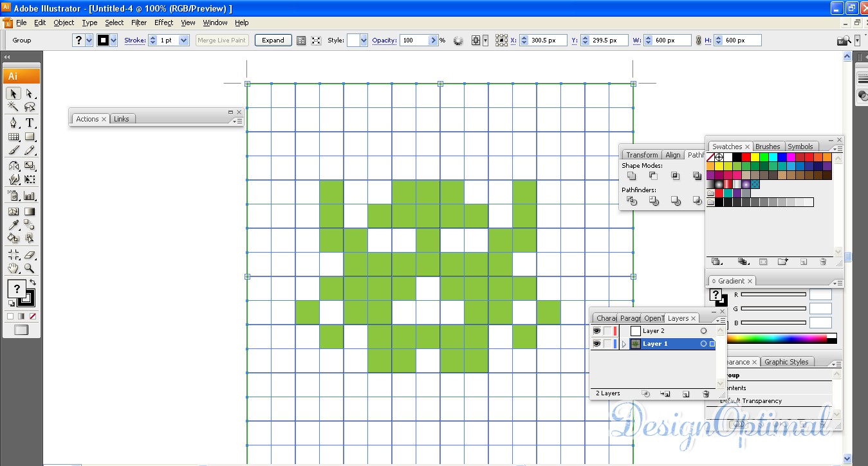
Task: Toggle lock box for Layer 1
Action: coord(607,344)
